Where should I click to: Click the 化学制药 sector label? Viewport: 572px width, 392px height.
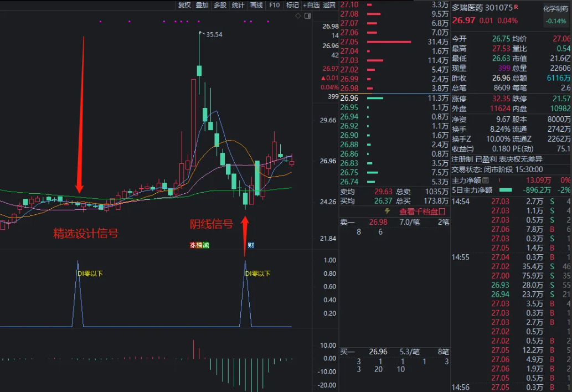[x=555, y=9]
